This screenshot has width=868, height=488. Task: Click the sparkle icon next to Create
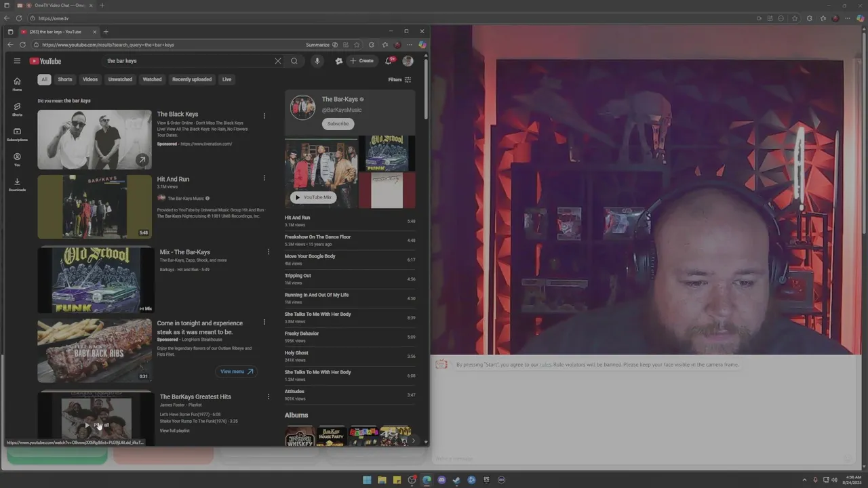point(339,61)
